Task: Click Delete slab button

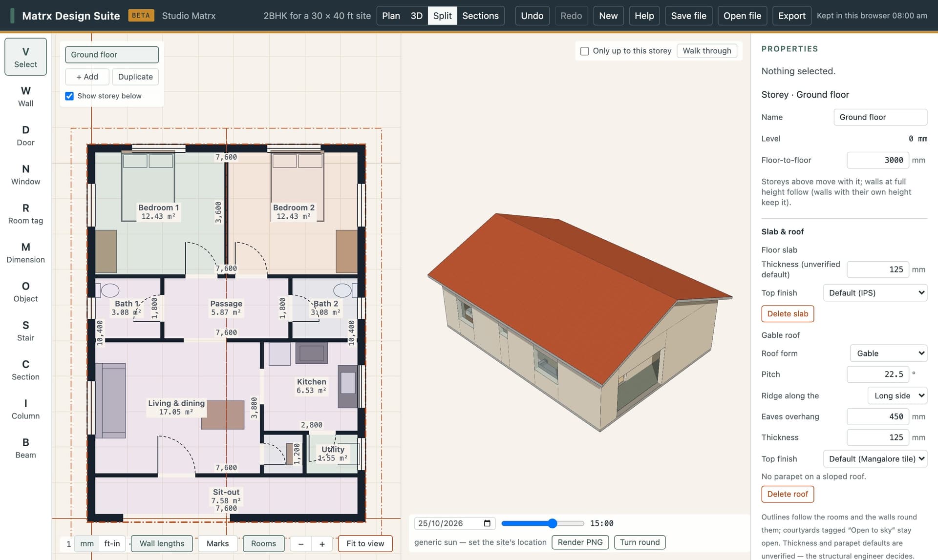Action: tap(788, 313)
